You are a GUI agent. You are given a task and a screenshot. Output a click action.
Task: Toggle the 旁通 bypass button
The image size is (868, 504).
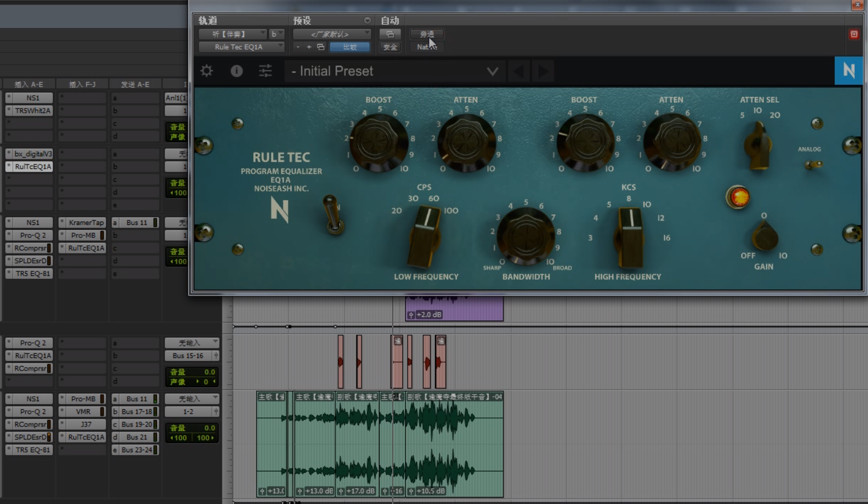(427, 34)
